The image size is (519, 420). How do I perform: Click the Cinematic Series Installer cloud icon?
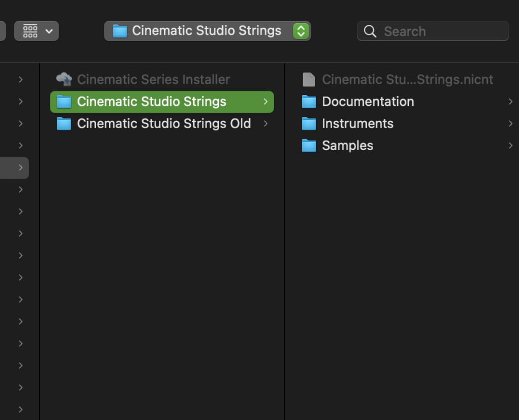coord(64,79)
